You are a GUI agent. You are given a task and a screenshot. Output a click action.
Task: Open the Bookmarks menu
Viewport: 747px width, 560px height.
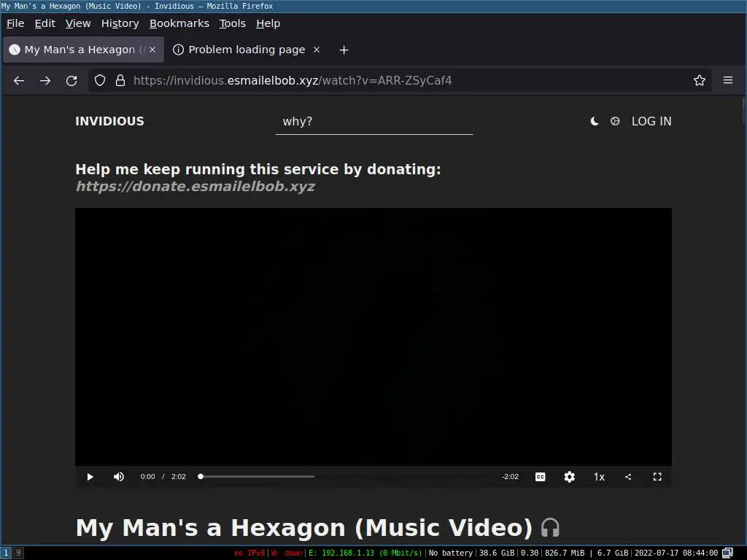tap(179, 23)
